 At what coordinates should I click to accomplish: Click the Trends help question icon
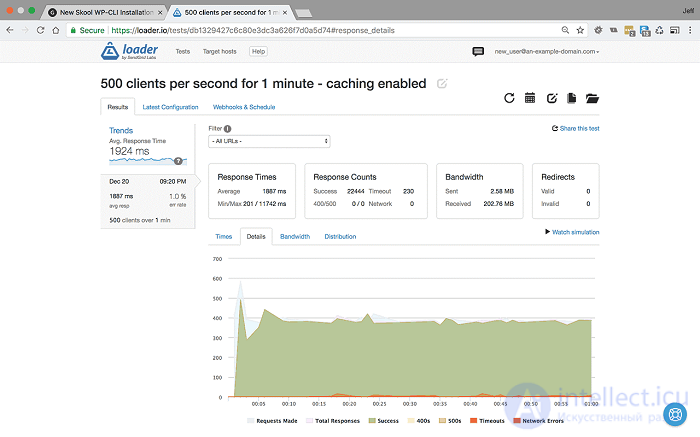[178, 161]
